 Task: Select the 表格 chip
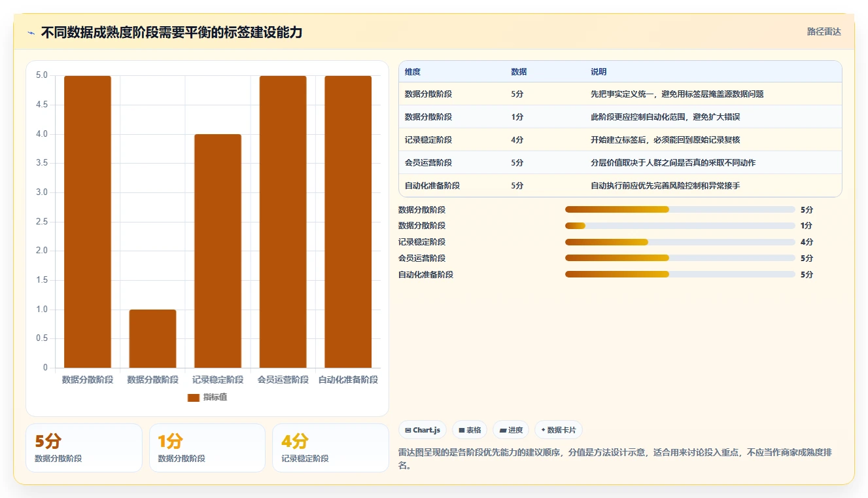click(x=470, y=430)
